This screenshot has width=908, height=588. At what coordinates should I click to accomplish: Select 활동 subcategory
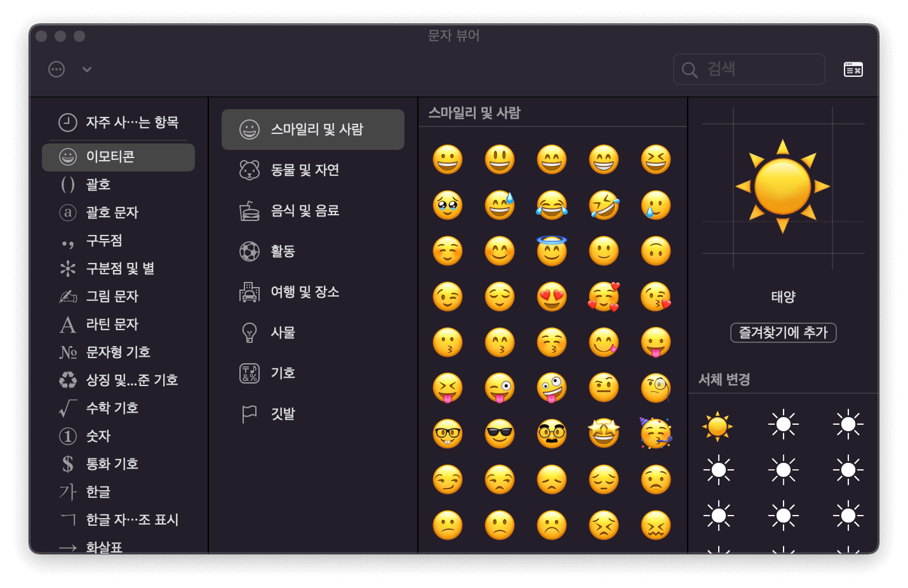[x=313, y=251]
